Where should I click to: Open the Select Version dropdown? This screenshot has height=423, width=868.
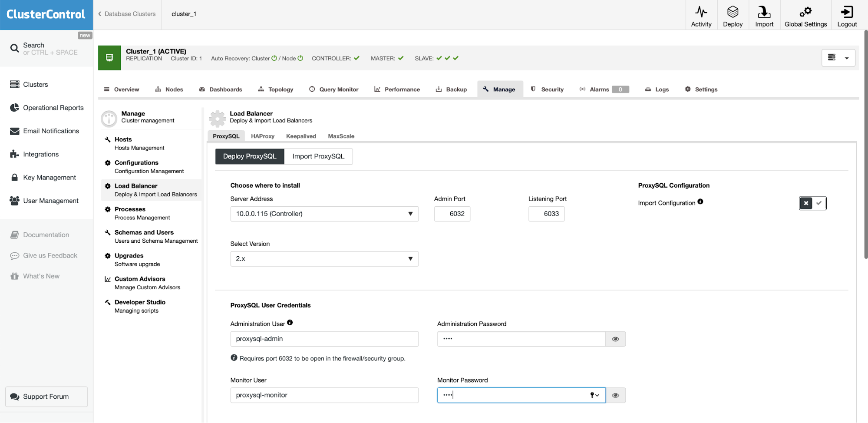click(324, 259)
